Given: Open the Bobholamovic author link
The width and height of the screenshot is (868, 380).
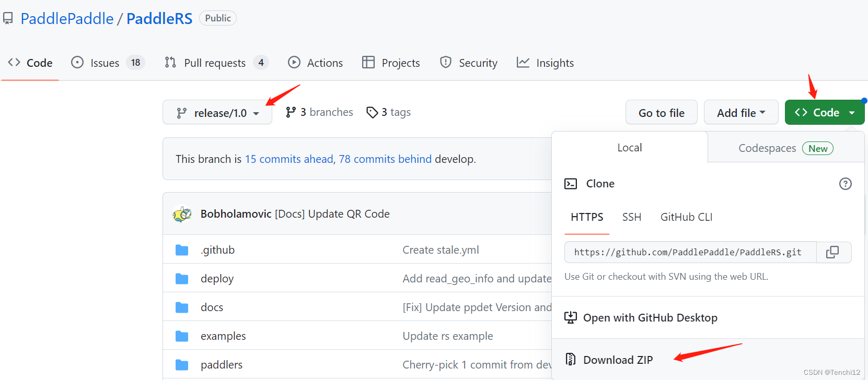Looking at the screenshot, I should [x=236, y=214].
